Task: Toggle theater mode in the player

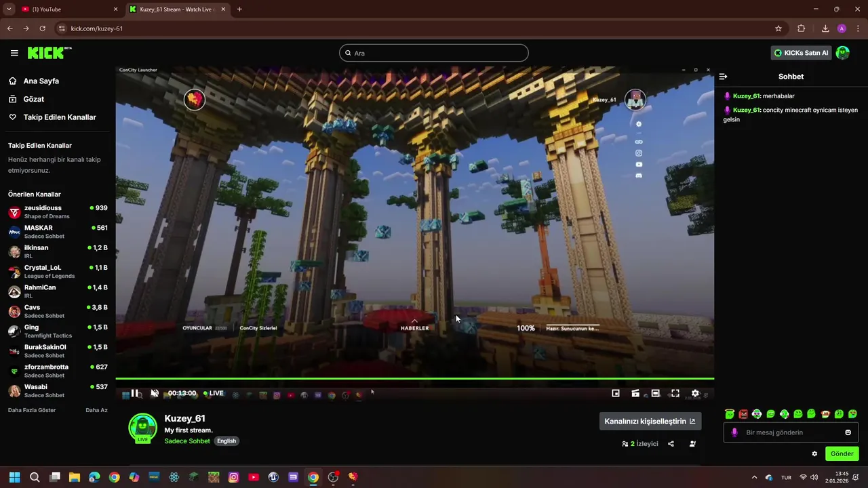Action: [x=655, y=393]
